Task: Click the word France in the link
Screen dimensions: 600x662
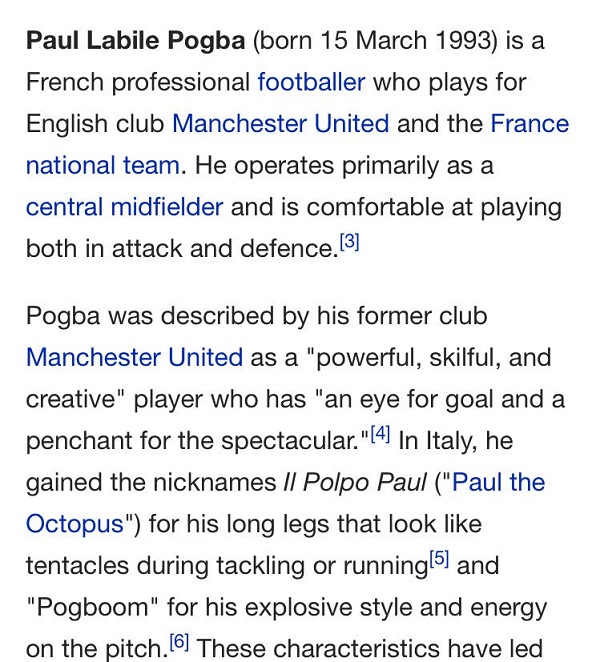Action: (x=529, y=124)
